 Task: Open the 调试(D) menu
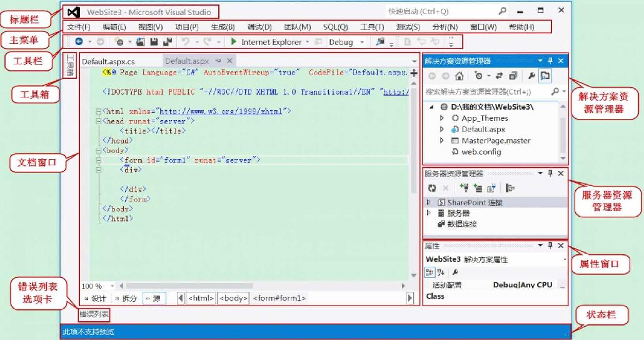click(x=259, y=27)
